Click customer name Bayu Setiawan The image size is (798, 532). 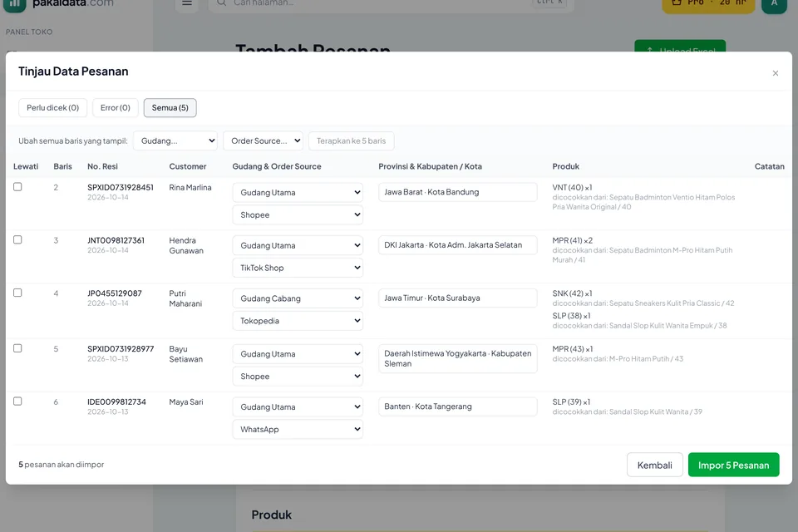pos(186,354)
